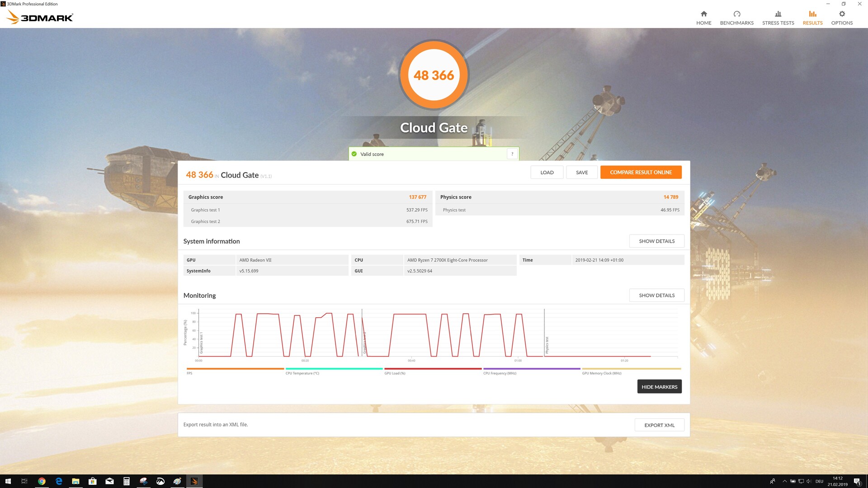
Task: Toggle GPU Memory Clock legend line
Action: click(x=631, y=371)
